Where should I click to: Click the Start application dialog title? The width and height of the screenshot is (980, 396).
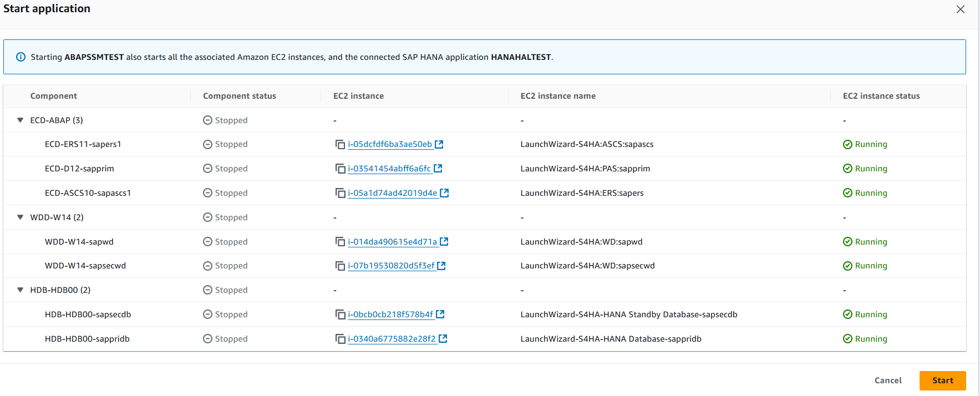[x=47, y=9]
